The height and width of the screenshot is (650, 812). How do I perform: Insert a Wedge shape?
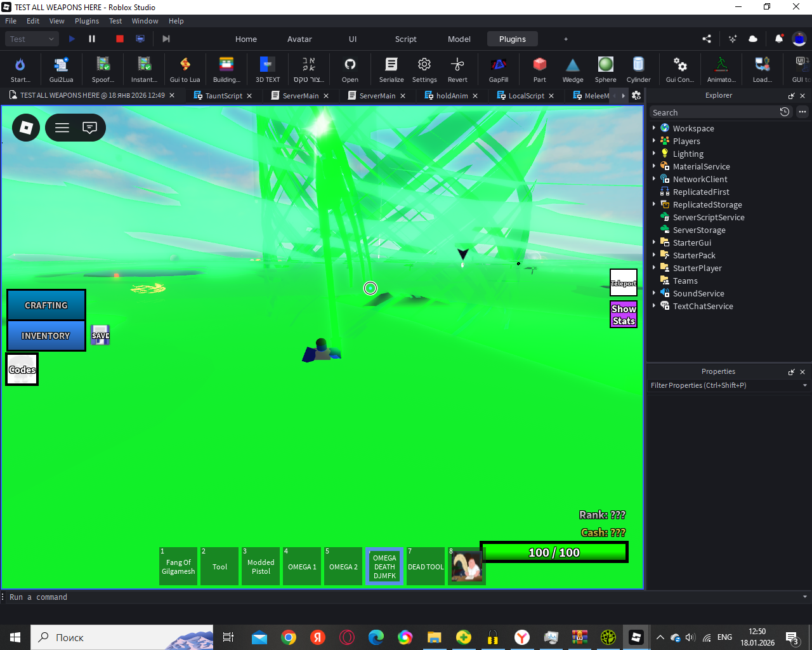(x=573, y=69)
